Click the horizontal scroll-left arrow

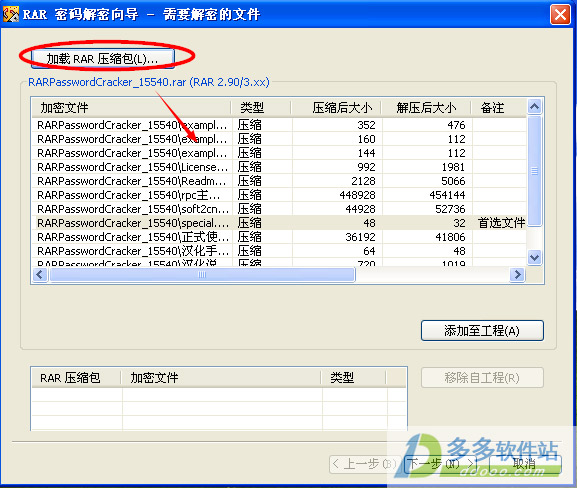click(40, 274)
